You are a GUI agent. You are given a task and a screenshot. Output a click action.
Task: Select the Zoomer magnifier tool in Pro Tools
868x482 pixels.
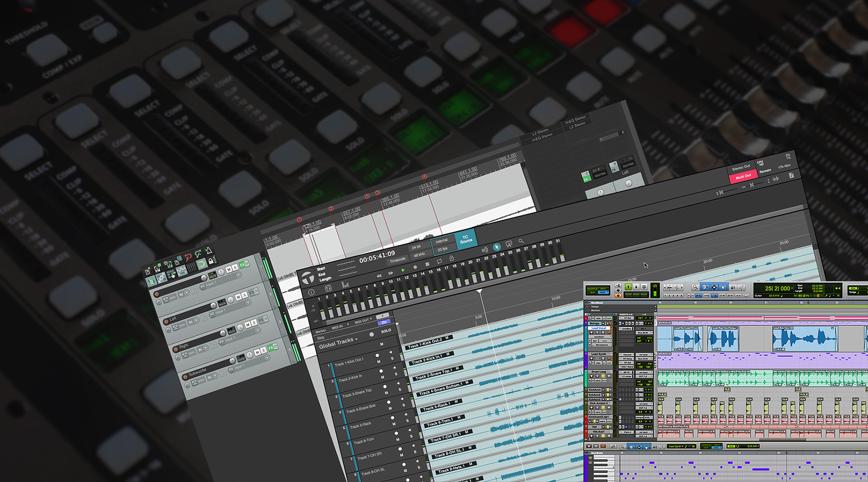695,287
